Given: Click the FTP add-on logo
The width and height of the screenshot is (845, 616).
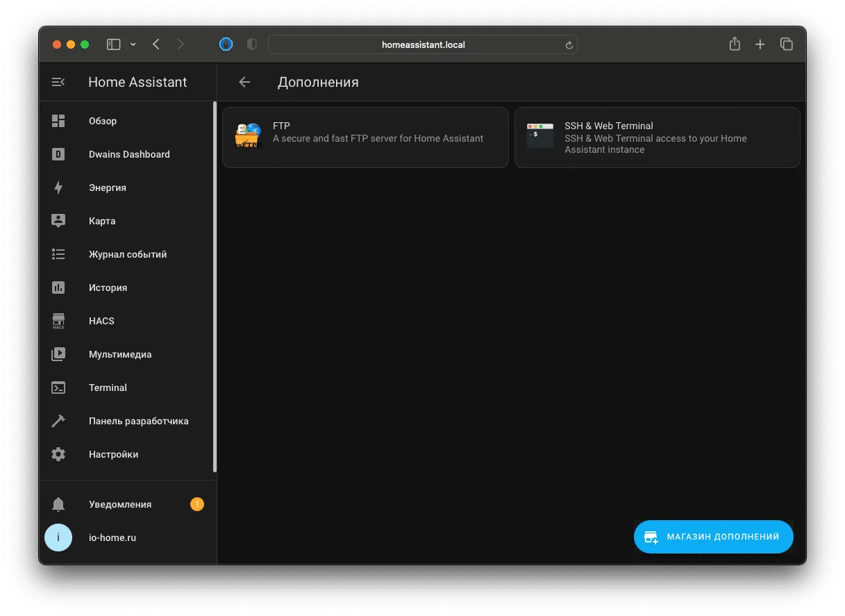Looking at the screenshot, I should 248,136.
